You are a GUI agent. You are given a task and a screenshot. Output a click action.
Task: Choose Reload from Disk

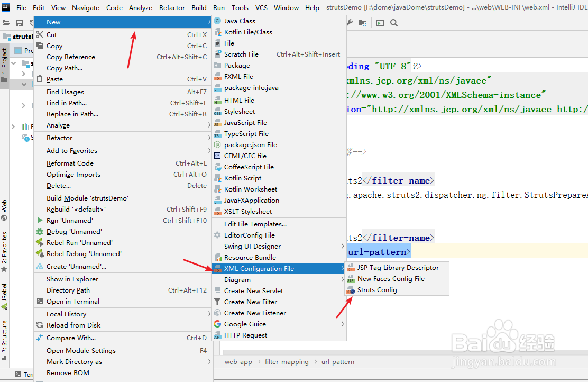123,325
